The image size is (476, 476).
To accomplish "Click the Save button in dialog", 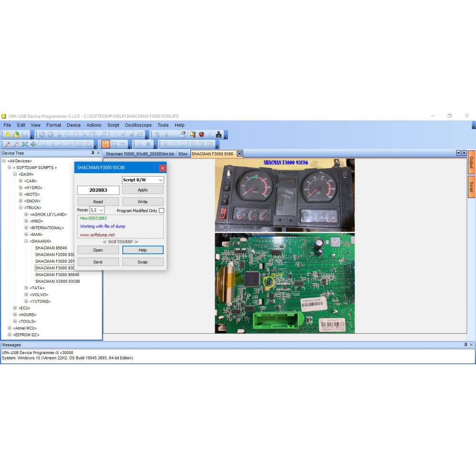I will (x=98, y=262).
